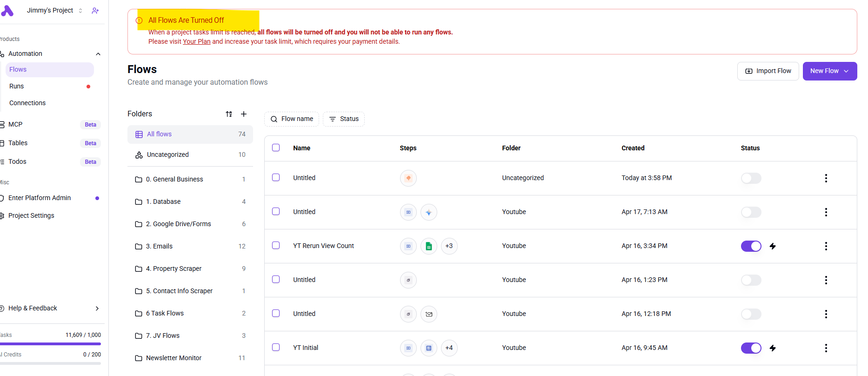The image size is (868, 376).
Task: Open Connections in the sidebar
Action: pos(50,103)
